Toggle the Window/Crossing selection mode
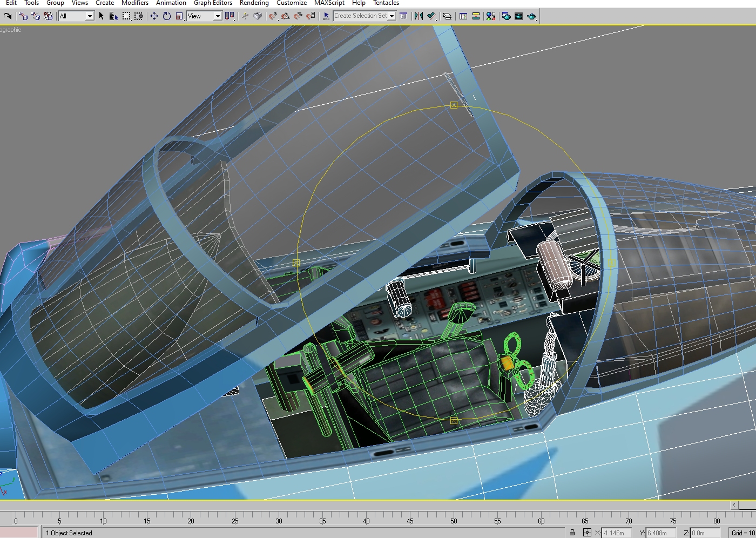 [139, 16]
